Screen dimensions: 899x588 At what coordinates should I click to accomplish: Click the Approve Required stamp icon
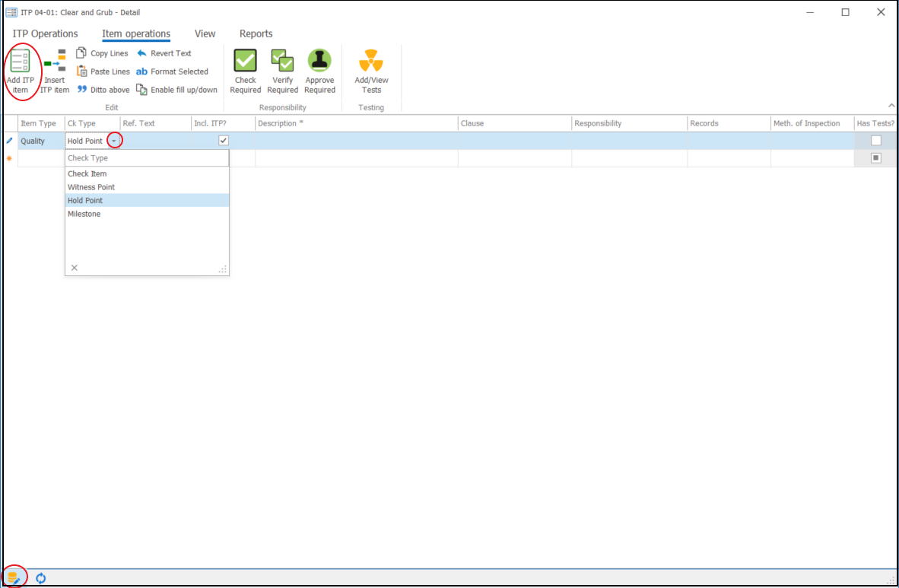point(319,61)
